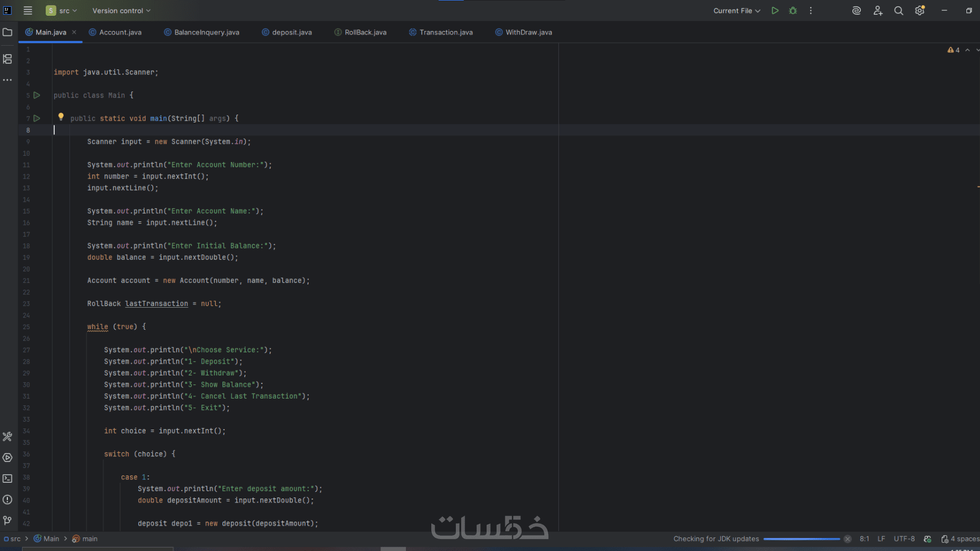Click run gutter icon next to class Main
This screenshot has width=980, height=551.
pos(37,95)
